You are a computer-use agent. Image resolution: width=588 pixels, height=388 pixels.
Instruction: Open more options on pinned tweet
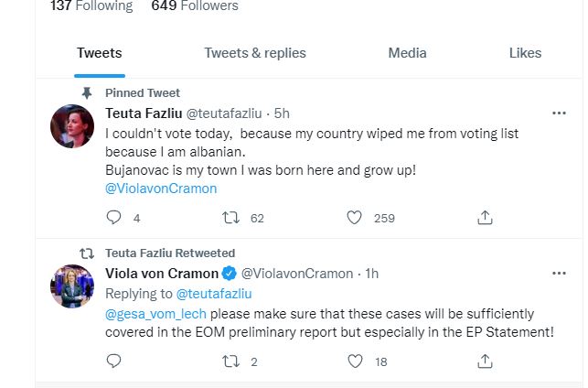point(560,113)
